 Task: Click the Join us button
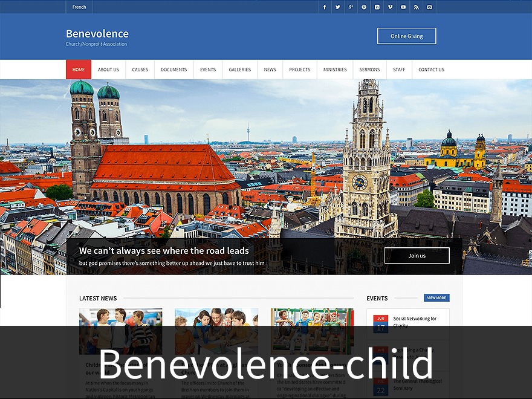coord(417,255)
